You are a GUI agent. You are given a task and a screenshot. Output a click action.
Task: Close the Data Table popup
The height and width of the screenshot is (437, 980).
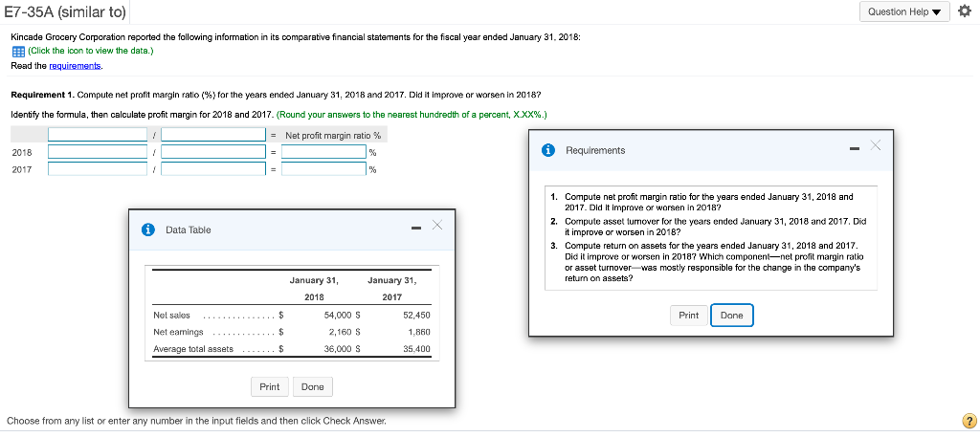coord(436,225)
